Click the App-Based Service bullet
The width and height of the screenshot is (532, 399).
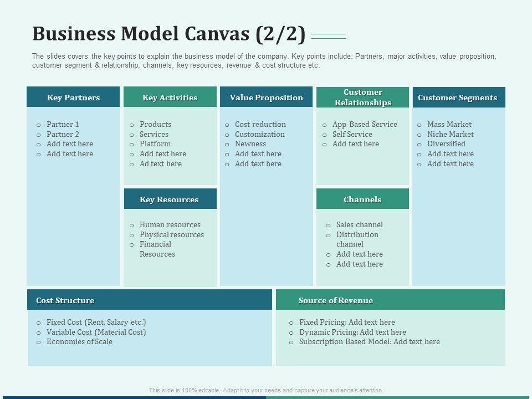[365, 124]
